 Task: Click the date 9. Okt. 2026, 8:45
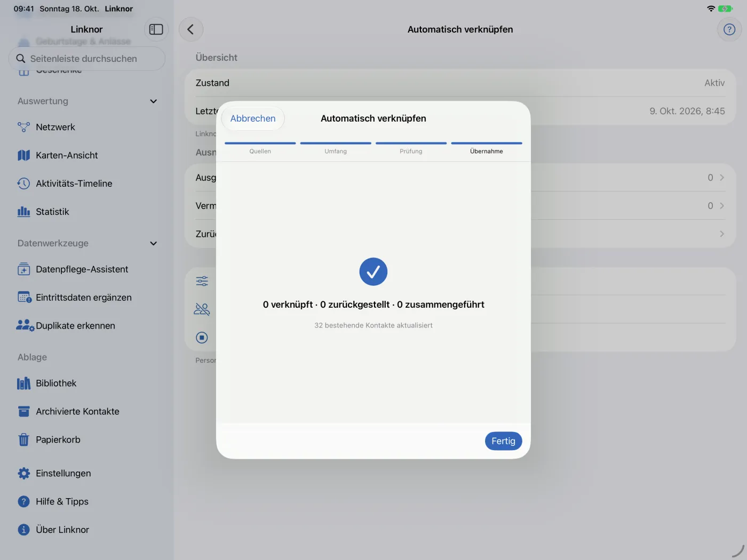pos(687,111)
